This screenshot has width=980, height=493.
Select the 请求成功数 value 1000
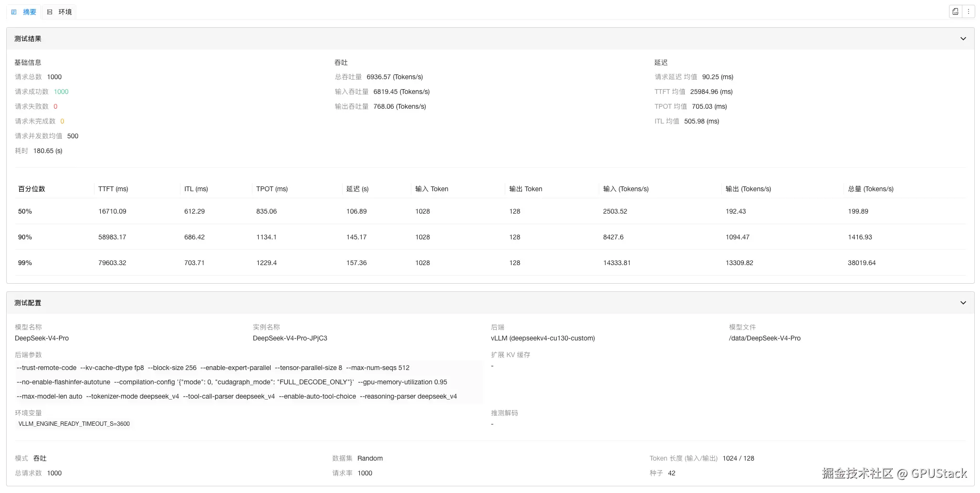click(x=61, y=92)
